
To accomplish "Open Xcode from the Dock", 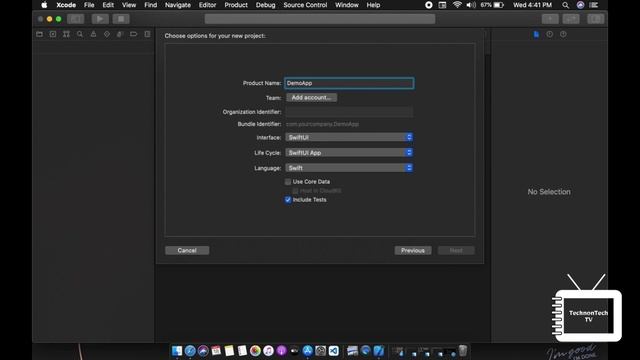I will [379, 351].
